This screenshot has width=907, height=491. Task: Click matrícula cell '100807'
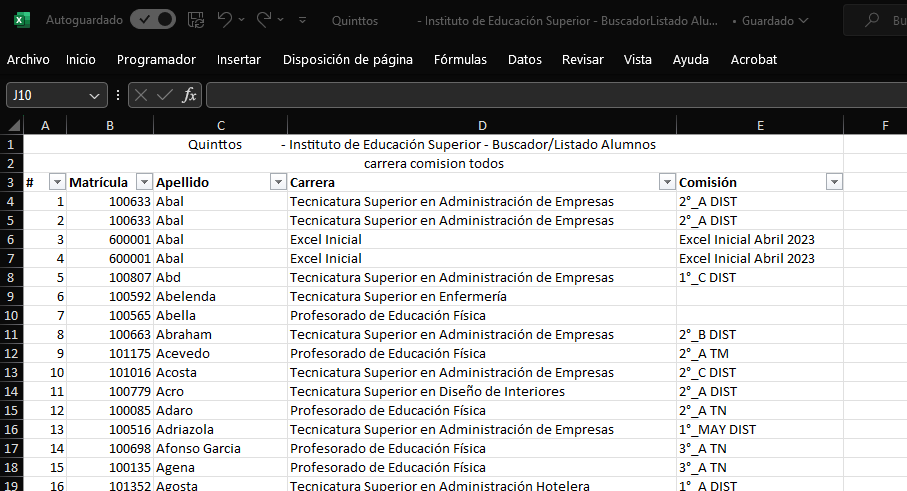tap(110, 277)
